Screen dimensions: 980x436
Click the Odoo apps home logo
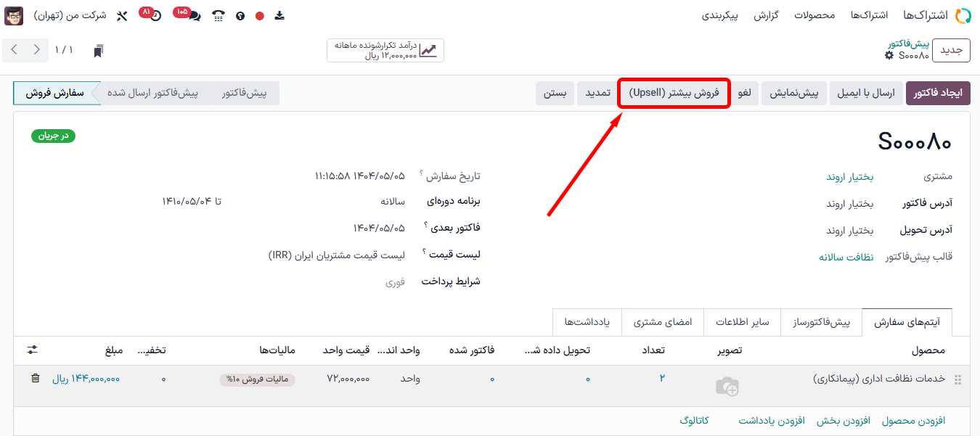[x=963, y=15]
